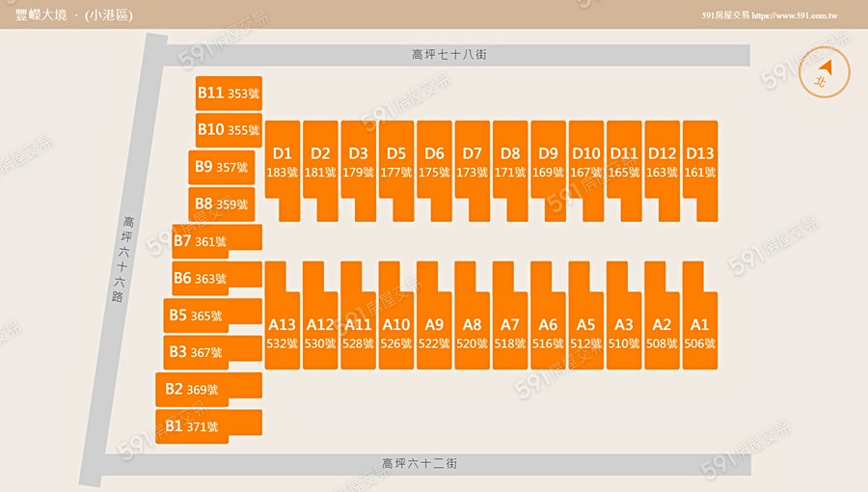The width and height of the screenshot is (868, 492).
Task: Click the 高坪六十二街 street label
Action: 420,464
